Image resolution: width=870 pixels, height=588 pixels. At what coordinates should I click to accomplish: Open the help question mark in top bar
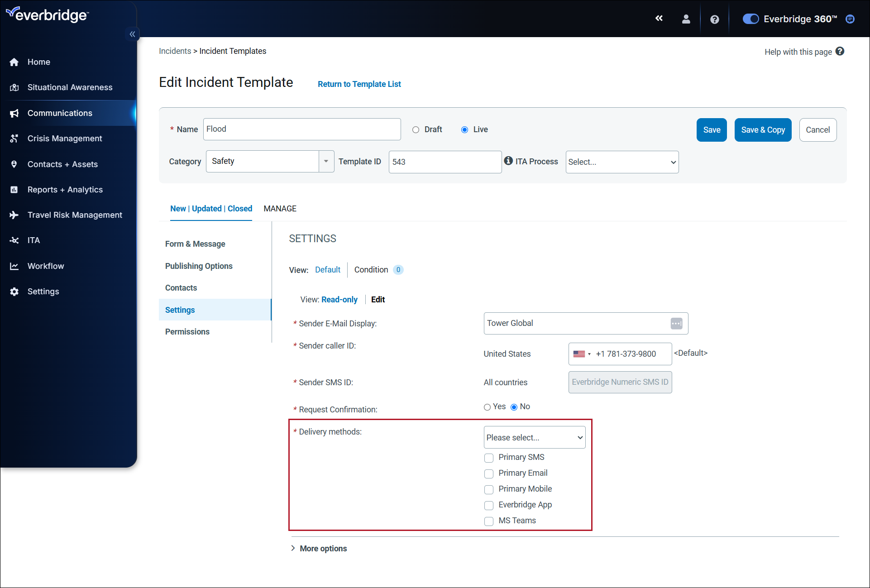(x=715, y=19)
